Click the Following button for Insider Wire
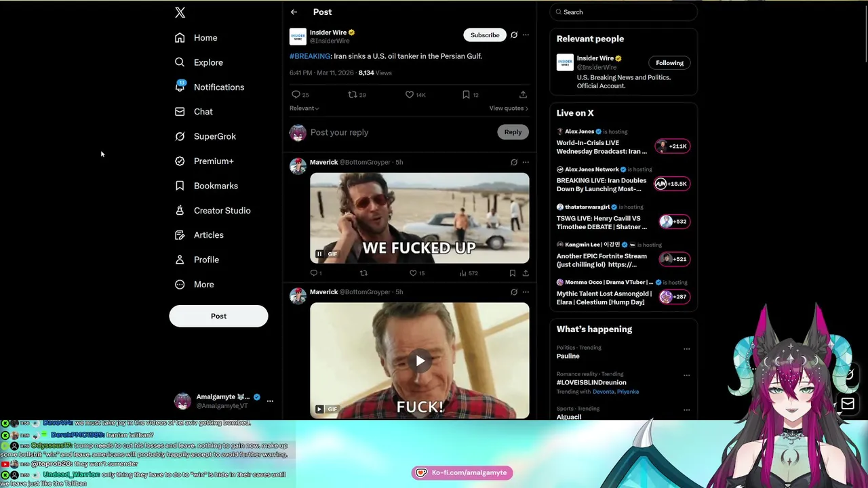Screen dimensions: 868x488 (669, 63)
